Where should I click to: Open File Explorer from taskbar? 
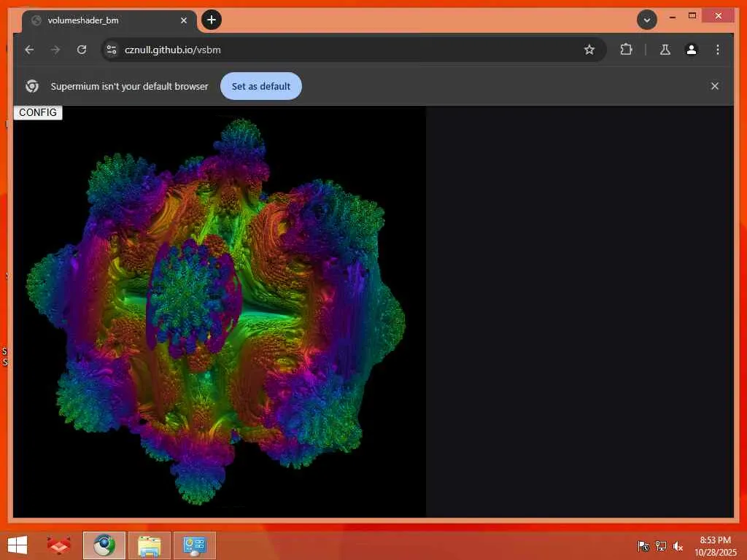click(x=149, y=545)
